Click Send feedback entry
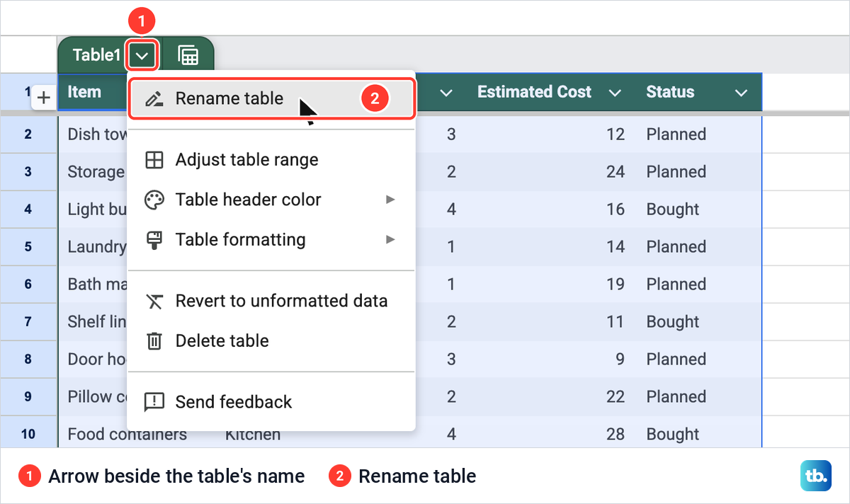Screen dimensions: 850x504 pos(271,402)
